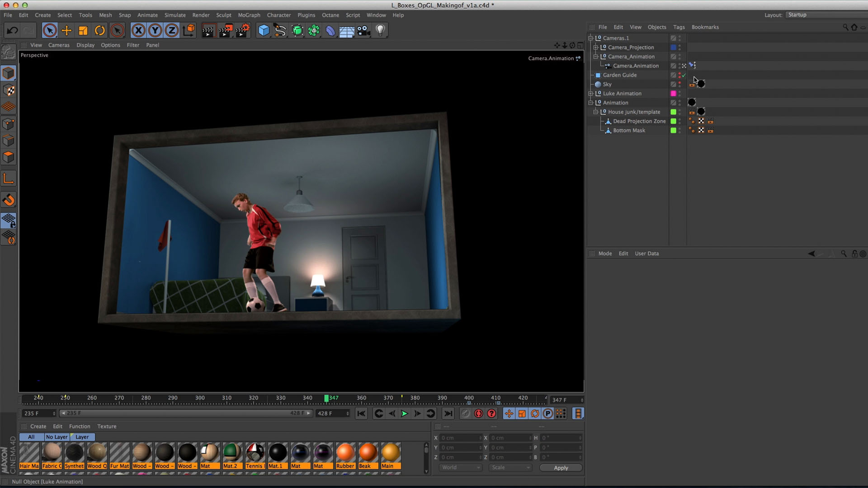The height and width of the screenshot is (488, 868).
Task: Expand the Luke Animation null
Action: (590, 94)
